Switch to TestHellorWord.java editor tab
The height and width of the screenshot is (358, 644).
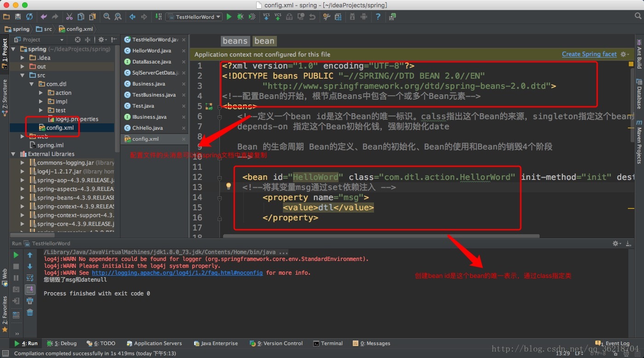pos(155,40)
